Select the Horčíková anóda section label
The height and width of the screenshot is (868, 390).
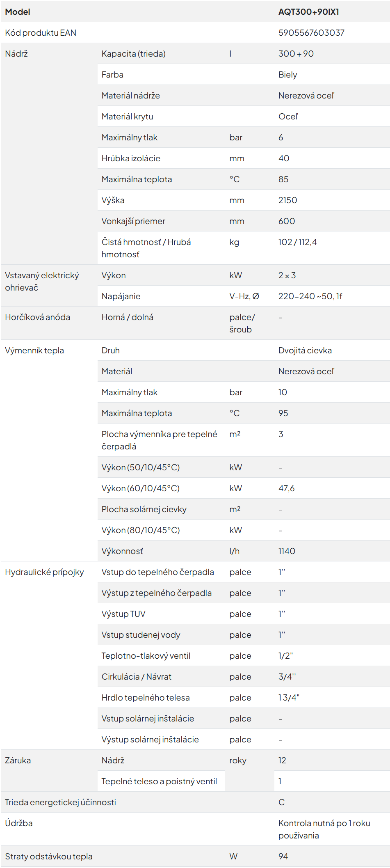point(38,317)
